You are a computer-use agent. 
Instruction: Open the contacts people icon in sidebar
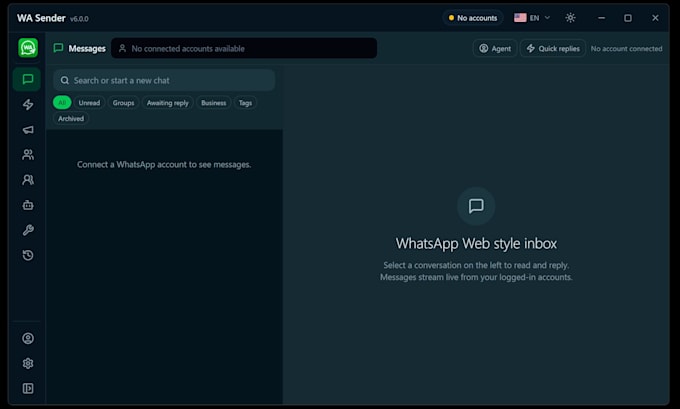coord(28,155)
